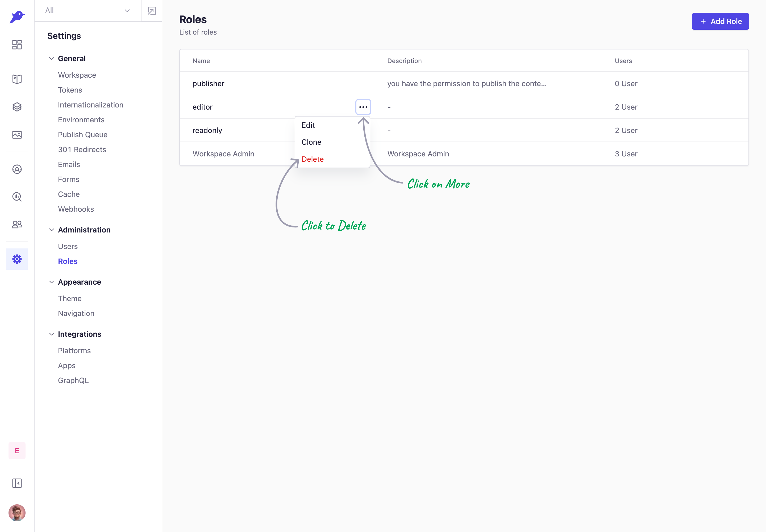This screenshot has width=766, height=532.
Task: Click the Settings gear icon
Action: (x=17, y=259)
